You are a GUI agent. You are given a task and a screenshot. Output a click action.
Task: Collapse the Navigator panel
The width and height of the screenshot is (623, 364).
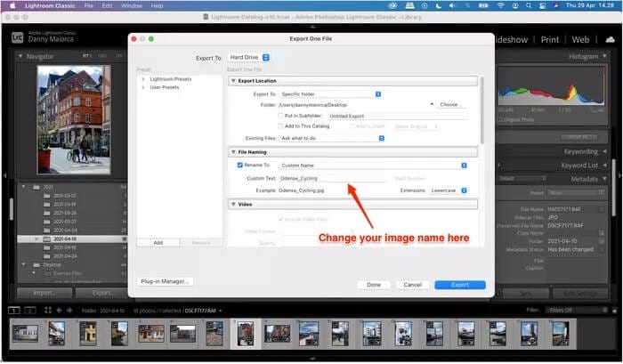(x=20, y=56)
